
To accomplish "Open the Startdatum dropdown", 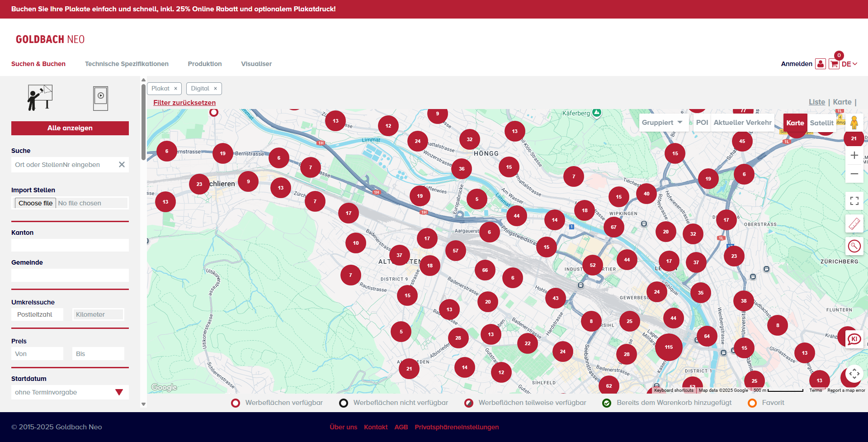I will pos(70,392).
